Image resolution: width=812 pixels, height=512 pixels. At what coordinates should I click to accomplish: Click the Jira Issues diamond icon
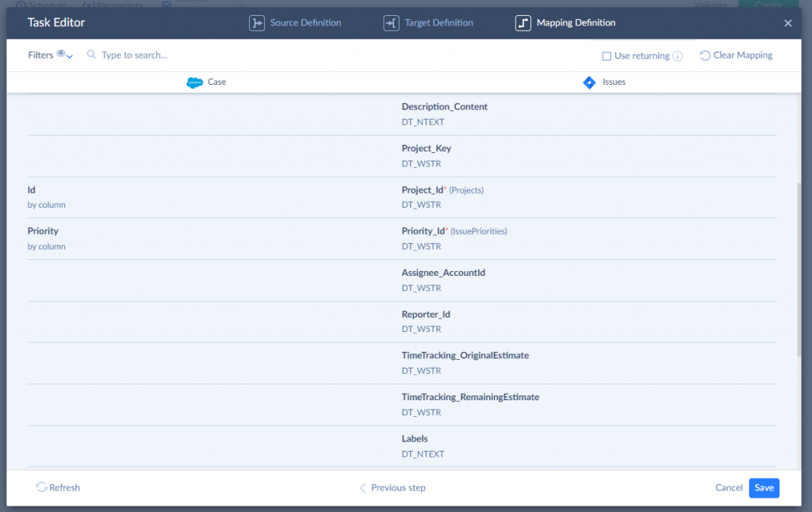coord(589,82)
